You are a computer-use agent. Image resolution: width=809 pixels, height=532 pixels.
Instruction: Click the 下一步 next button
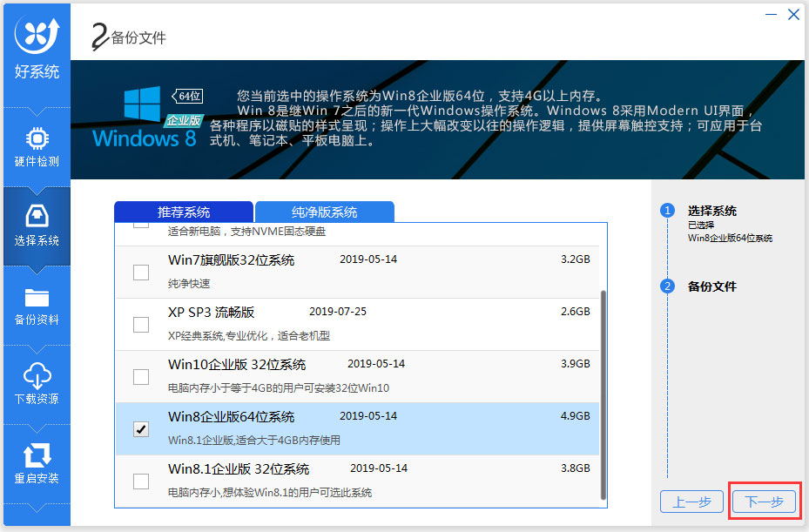[763, 502]
